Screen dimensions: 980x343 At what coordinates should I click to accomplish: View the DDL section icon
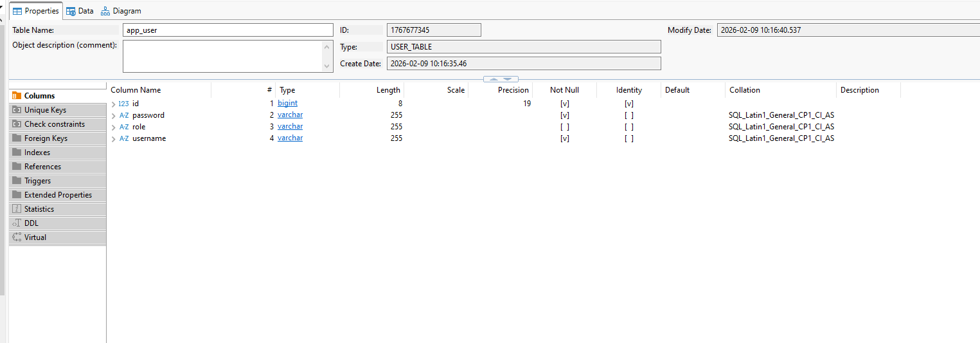click(x=17, y=223)
